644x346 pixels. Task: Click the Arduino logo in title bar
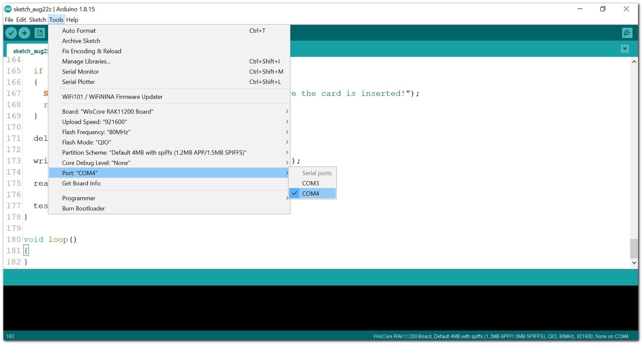8,9
